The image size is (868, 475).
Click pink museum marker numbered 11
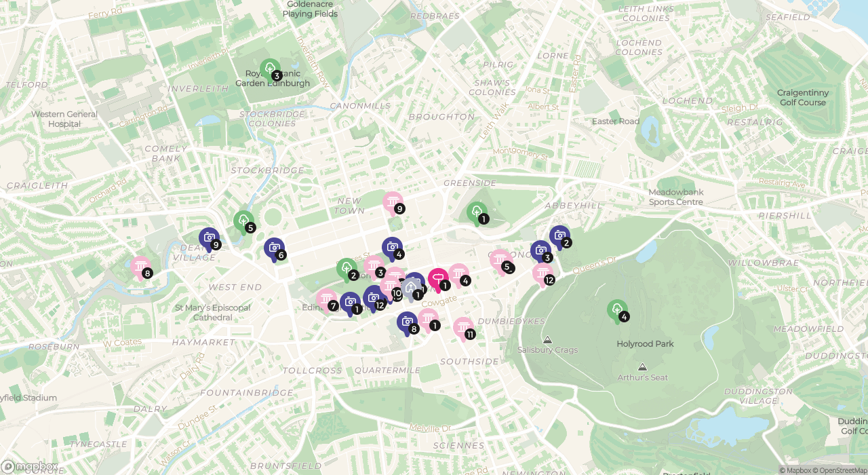(463, 328)
